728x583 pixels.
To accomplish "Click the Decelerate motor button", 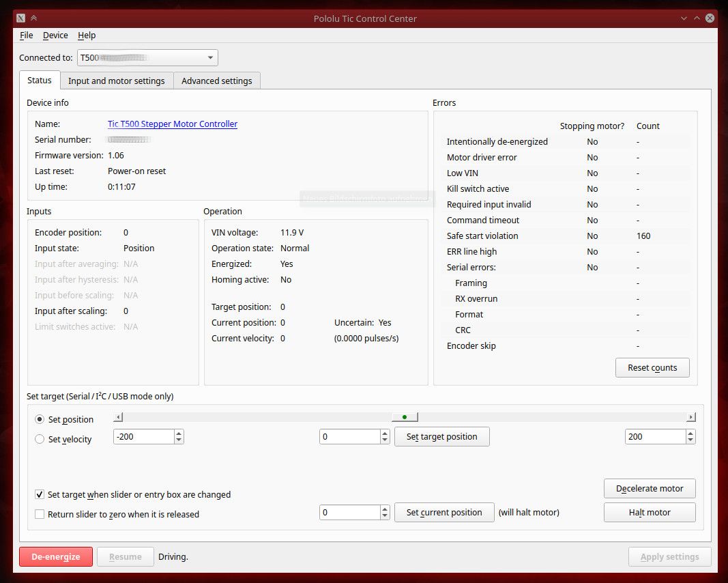I will tap(649, 488).
